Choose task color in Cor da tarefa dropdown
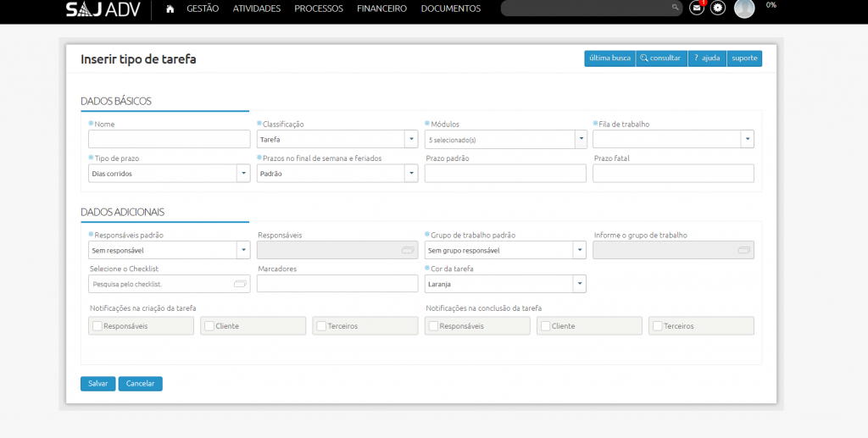Screen dimensions: 868x438 (x=505, y=284)
